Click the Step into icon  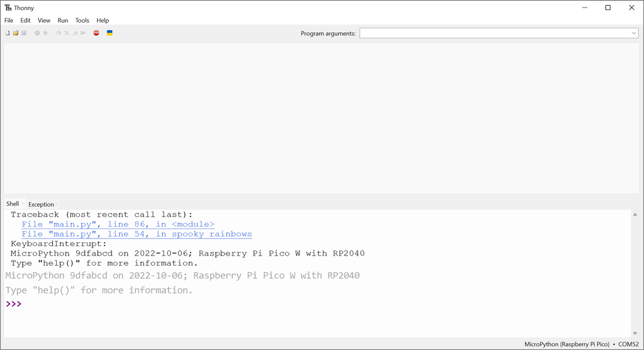tap(67, 33)
